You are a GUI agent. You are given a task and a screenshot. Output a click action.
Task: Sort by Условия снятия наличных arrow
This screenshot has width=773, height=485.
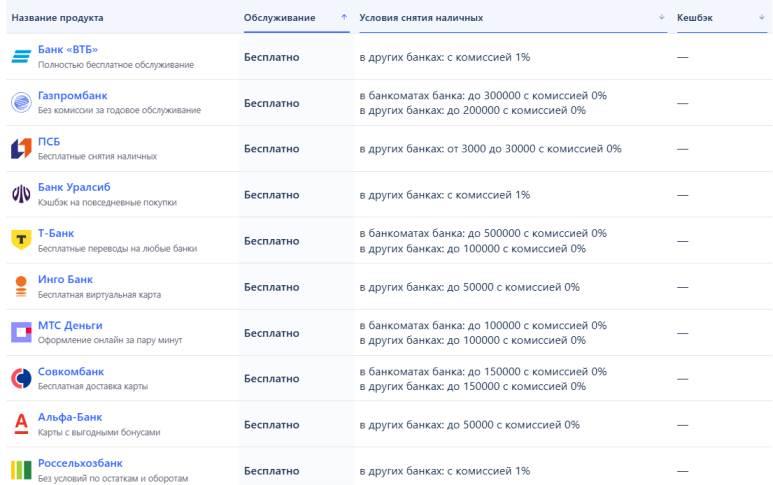[x=661, y=18]
